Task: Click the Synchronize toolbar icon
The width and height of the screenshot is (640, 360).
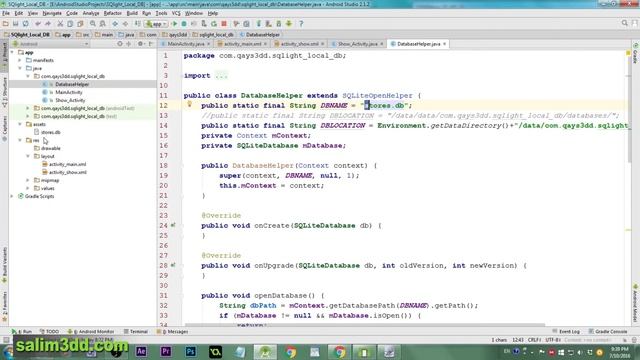Action: (x=25, y=24)
